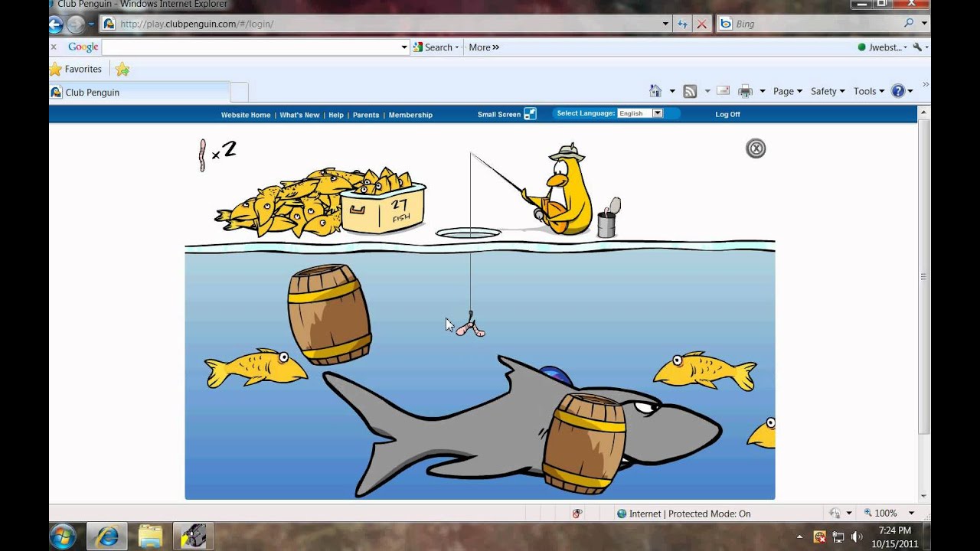This screenshot has width=980, height=551.
Task: Click the IE Help question mark icon
Action: 898,91
